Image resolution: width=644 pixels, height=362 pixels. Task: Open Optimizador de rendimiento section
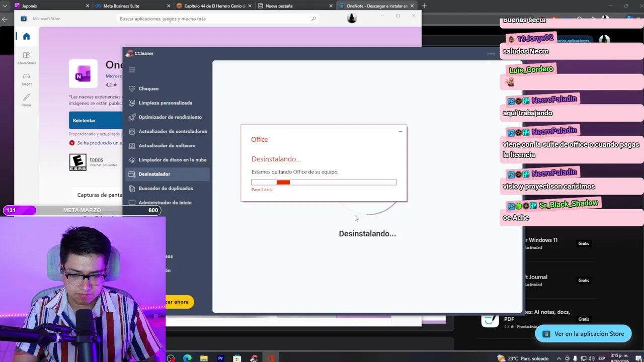coord(167,117)
